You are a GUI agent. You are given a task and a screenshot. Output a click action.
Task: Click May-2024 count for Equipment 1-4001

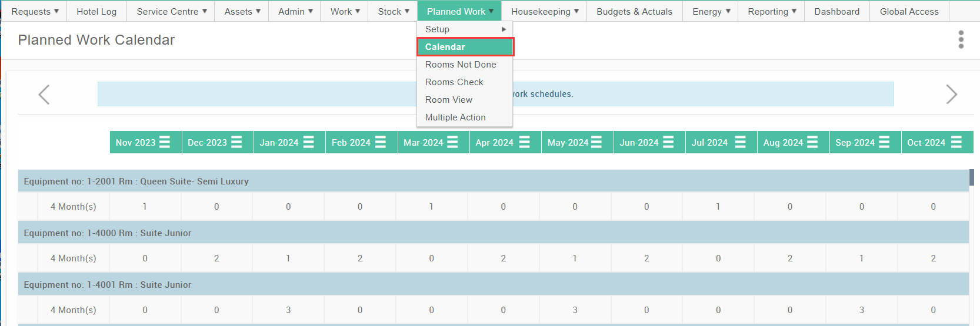(x=575, y=310)
